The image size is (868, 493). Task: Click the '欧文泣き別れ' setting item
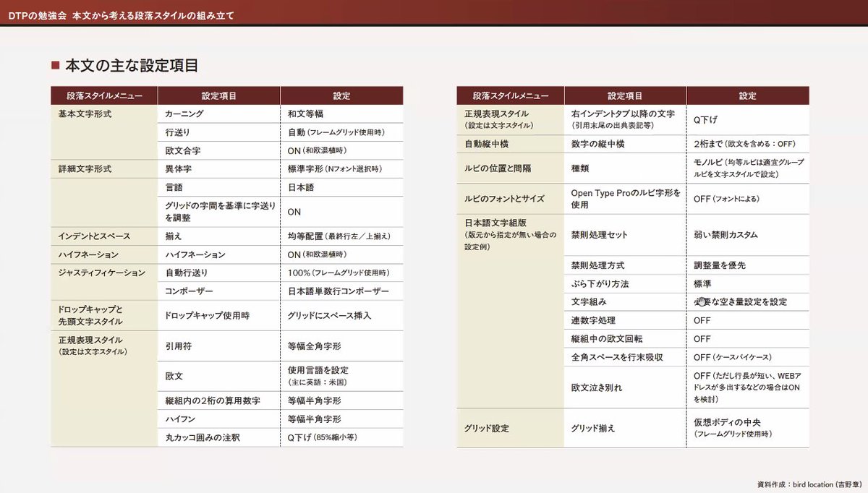click(597, 387)
